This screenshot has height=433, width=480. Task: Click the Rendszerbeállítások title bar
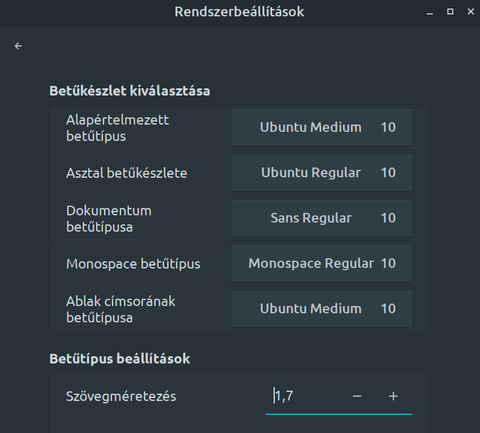tap(239, 12)
